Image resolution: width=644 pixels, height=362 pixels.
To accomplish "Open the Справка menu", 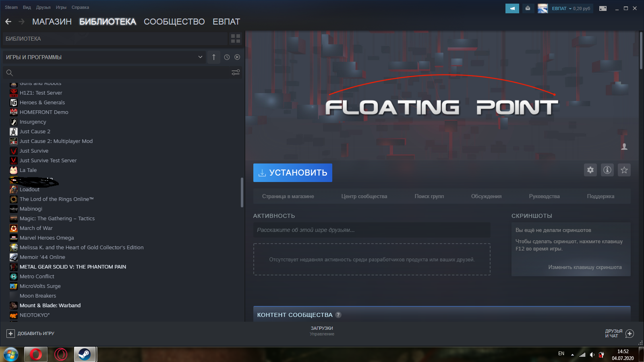I will 80,7.
